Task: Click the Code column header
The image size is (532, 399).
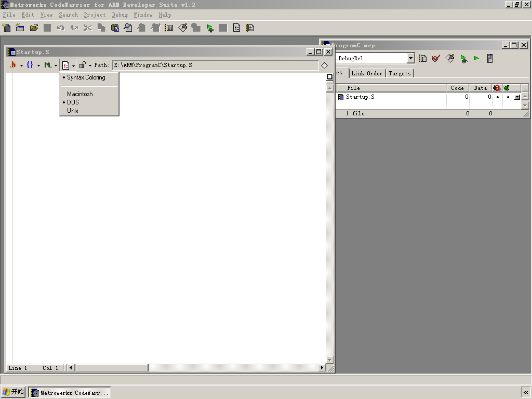Action: [457, 88]
